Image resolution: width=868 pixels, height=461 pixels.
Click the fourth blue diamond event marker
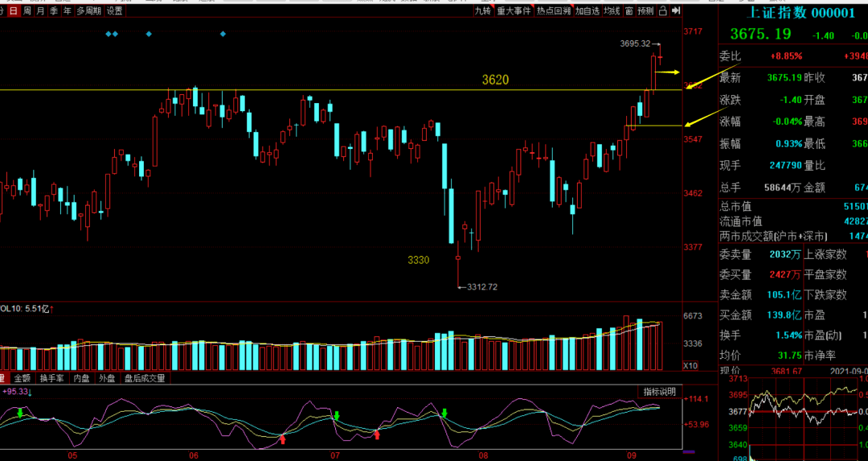(x=223, y=34)
